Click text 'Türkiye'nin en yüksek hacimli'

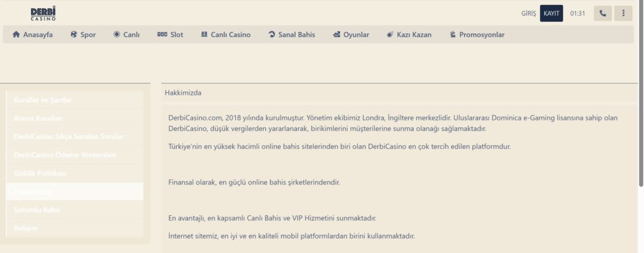[x=339, y=146]
